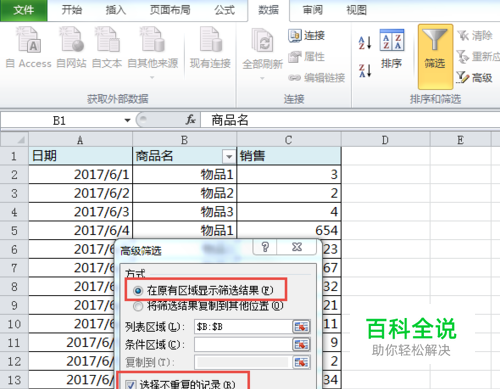Click the fx insert function button
500x389 pixels.
[190, 120]
